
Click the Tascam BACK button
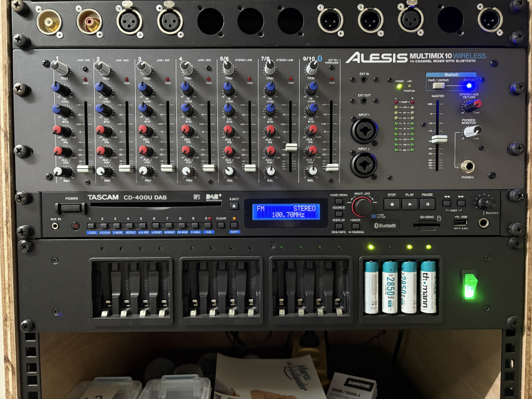[x=356, y=226]
